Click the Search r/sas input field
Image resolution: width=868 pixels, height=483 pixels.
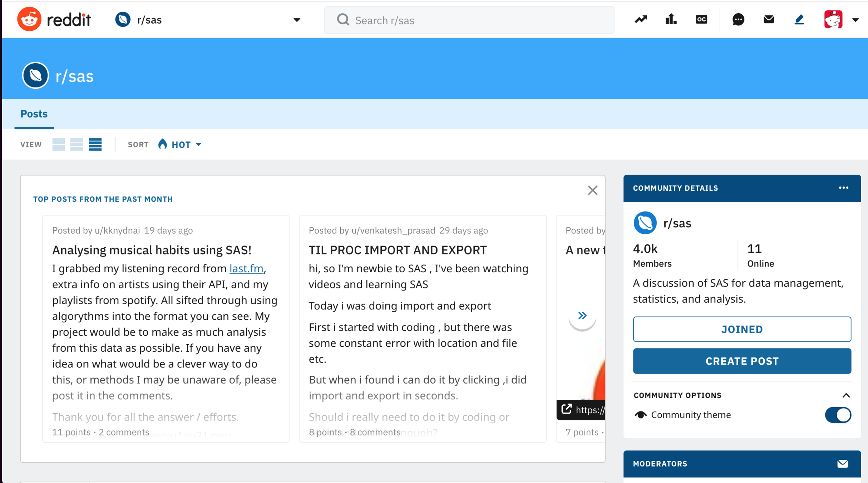click(469, 20)
